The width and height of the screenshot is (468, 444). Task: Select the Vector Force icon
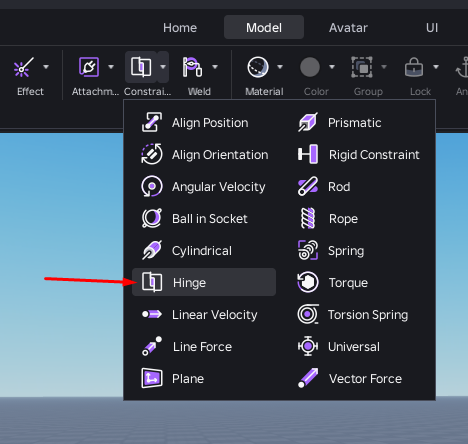click(308, 378)
